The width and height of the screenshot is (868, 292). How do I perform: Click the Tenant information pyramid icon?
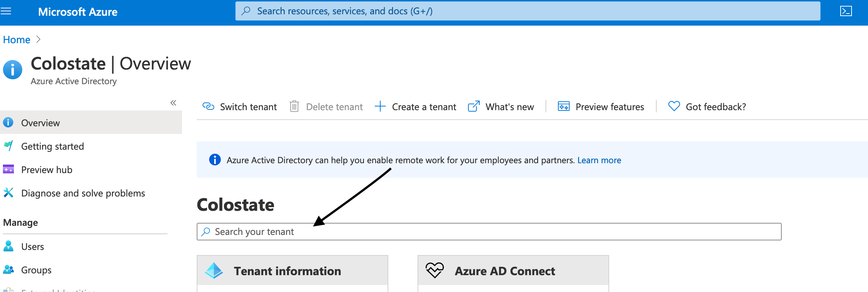214,271
